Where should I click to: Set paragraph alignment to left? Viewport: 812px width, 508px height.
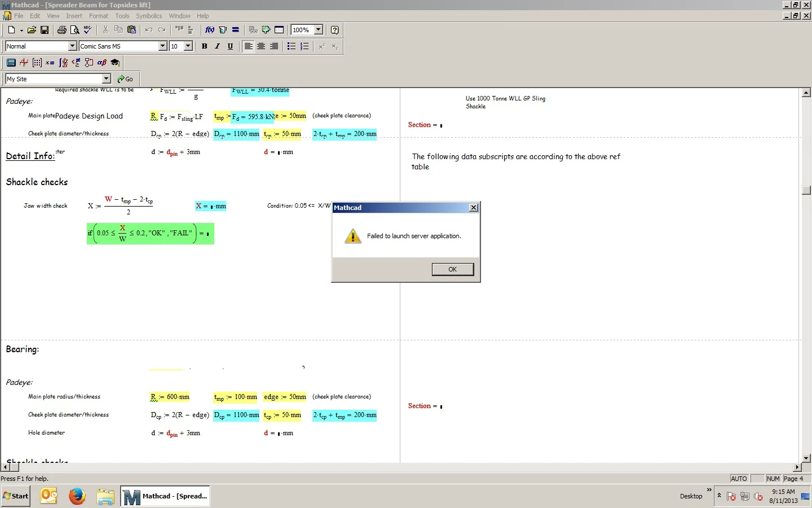[x=248, y=46]
